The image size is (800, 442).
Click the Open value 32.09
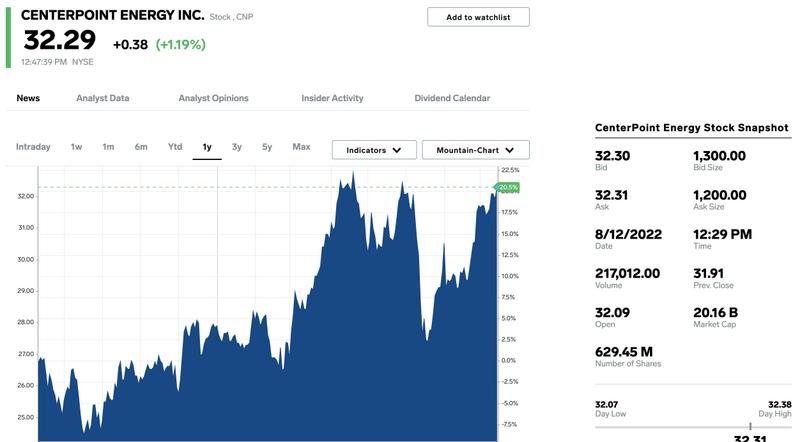coord(612,312)
